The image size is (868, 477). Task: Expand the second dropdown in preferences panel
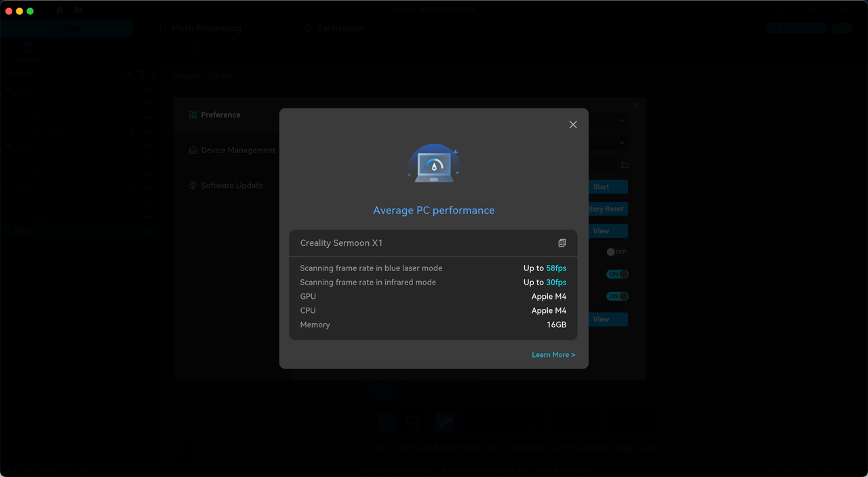tap(622, 143)
